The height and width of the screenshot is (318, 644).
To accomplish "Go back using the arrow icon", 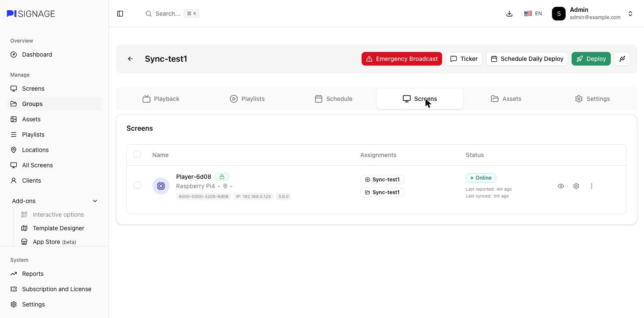I will pyautogui.click(x=130, y=59).
